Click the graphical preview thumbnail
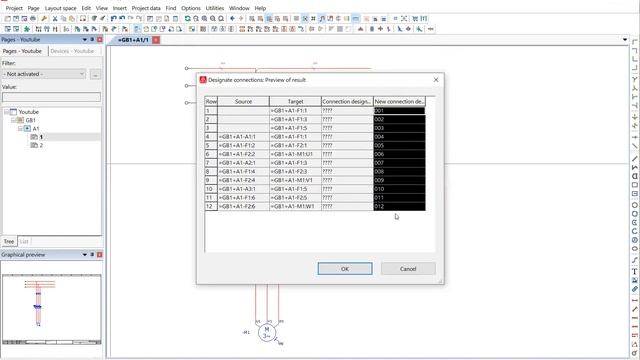This screenshot has height=360, width=640. tap(52, 309)
